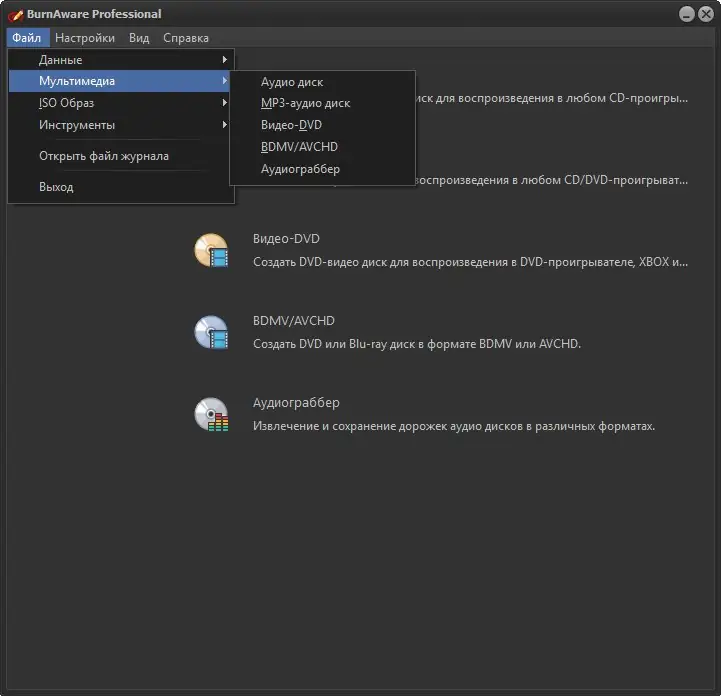
Task: Choose Аудио диск from the submenu
Action: pos(322,82)
